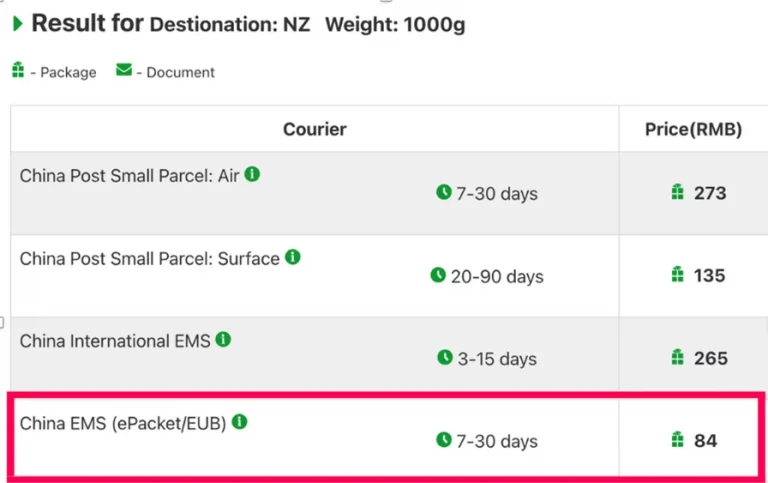Click package icon next to price 273
This screenshot has height=483, width=768.
[677, 192]
